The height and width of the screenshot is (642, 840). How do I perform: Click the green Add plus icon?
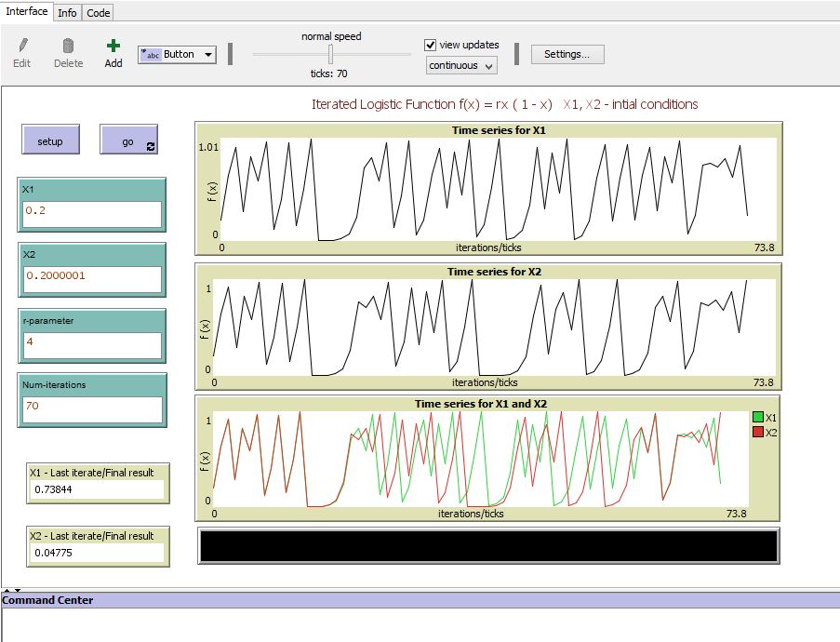coord(113,46)
